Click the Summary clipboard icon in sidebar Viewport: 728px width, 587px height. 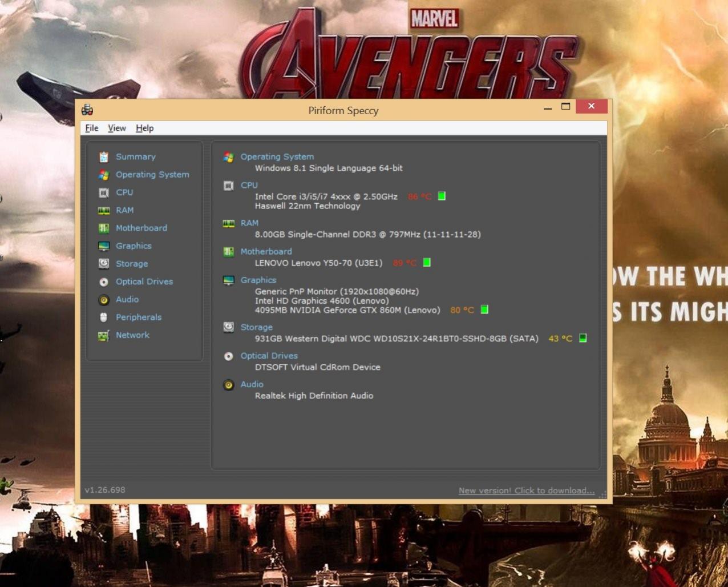coord(103,157)
